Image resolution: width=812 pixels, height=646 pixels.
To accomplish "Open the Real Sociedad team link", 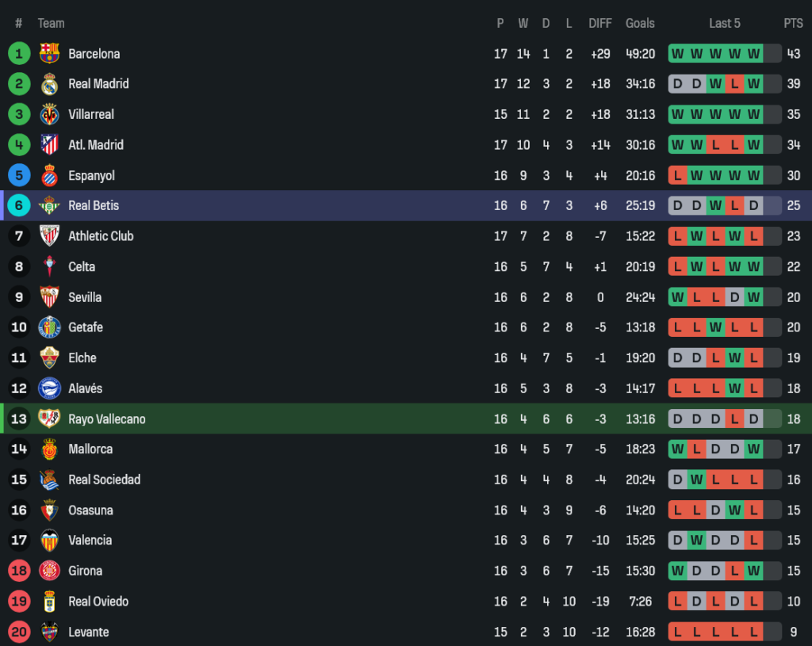I will coord(104,480).
